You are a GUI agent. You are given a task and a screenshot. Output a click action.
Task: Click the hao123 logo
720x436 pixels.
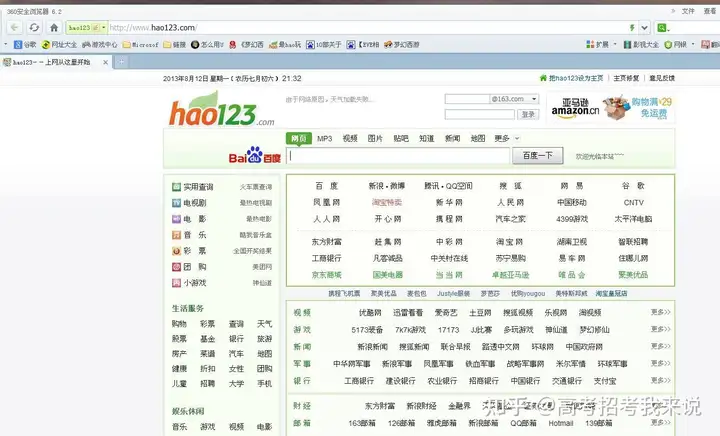point(221,109)
